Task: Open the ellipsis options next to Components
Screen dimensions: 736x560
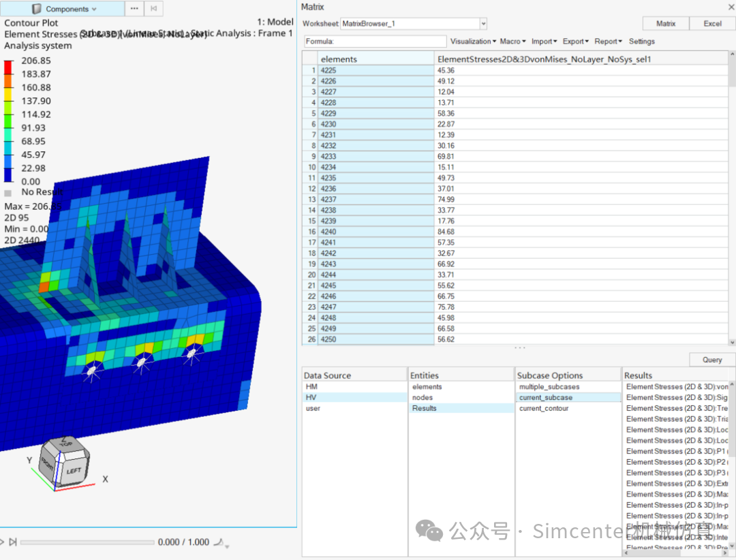Action: tap(134, 8)
